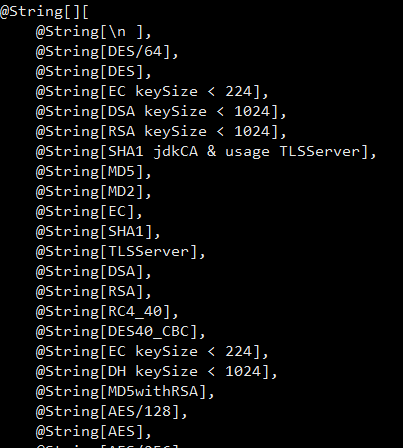This screenshot has height=448, width=403.
Task: Click the newline \n string entry
Action: [x=94, y=32]
